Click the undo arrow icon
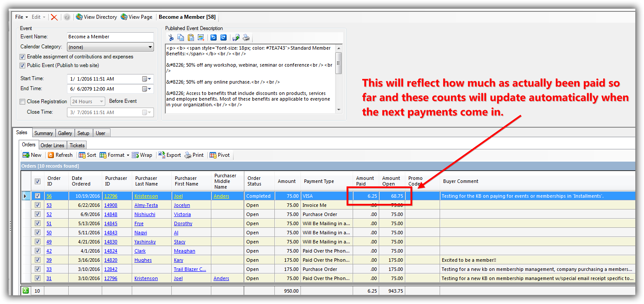Screen dimensions: 644x304 (214, 37)
